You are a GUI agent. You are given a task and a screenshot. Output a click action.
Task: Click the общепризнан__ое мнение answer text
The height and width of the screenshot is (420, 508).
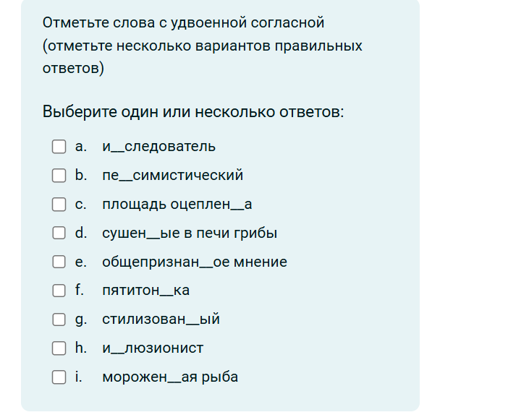[x=195, y=262]
